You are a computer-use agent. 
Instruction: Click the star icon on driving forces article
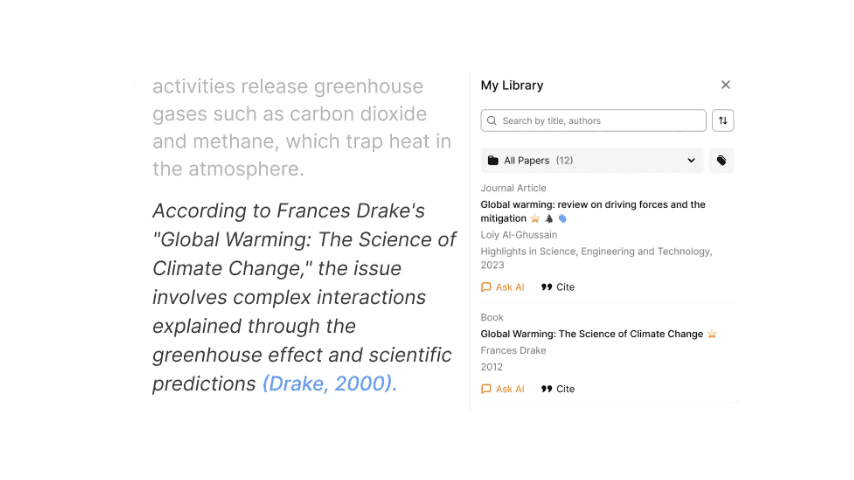point(535,219)
